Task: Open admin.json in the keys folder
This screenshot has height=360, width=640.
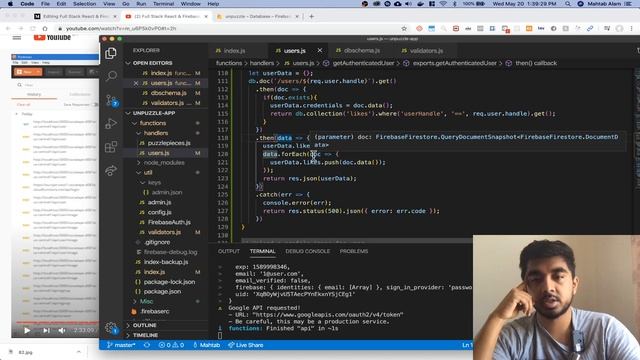Action: click(x=167, y=192)
